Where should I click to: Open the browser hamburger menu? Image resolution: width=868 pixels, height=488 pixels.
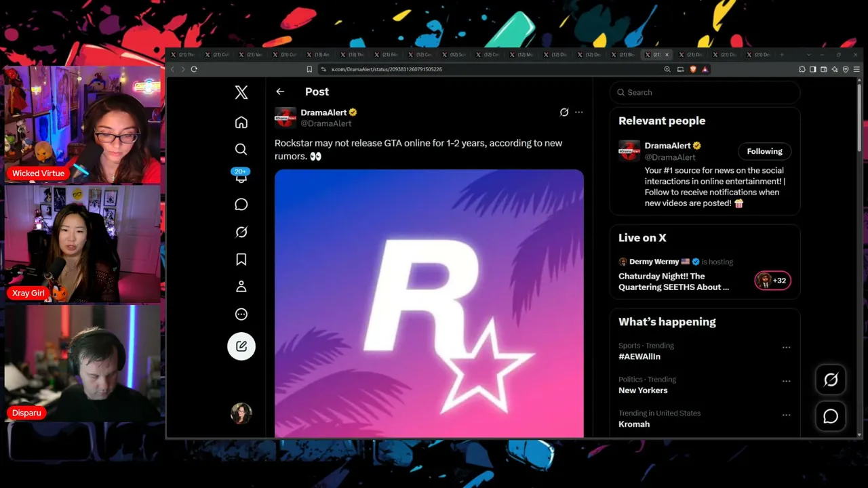[857, 69]
